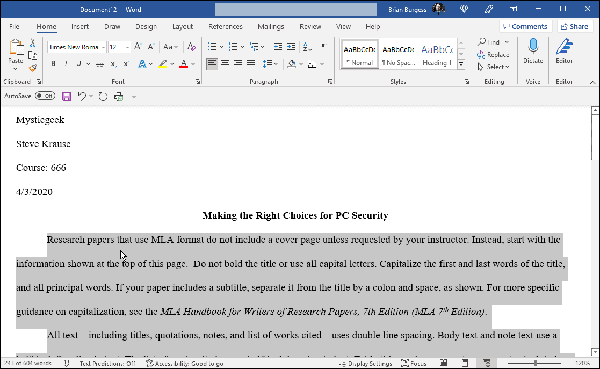
Task: Clear all formatting icon
Action: pyautogui.click(x=191, y=47)
